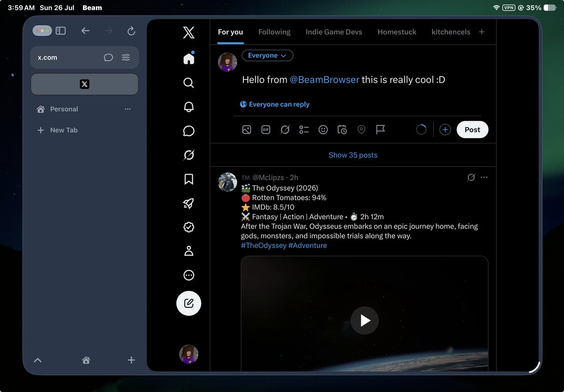The height and width of the screenshot is (392, 564).
Task: Open Grok in the X sidebar
Action: pyautogui.click(x=188, y=155)
